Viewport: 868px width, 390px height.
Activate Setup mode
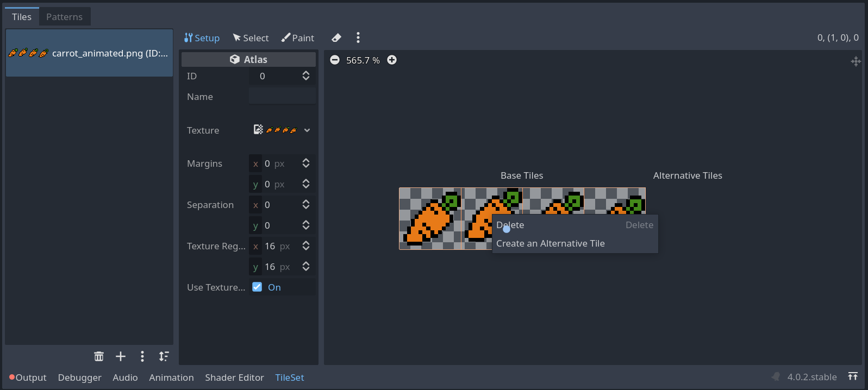(x=202, y=38)
